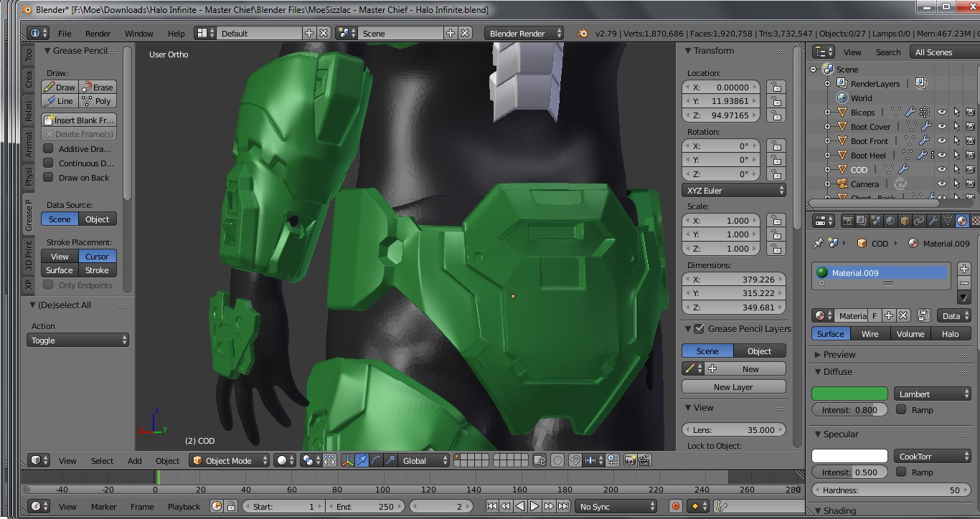Screen dimensions: 980x519
Task: Toggle the 3D transform manipulator icon
Action: [x=347, y=460]
